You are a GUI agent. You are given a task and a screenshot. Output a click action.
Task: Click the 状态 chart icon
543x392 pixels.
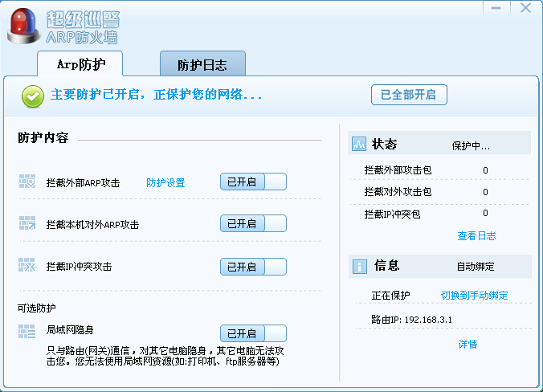pos(359,144)
